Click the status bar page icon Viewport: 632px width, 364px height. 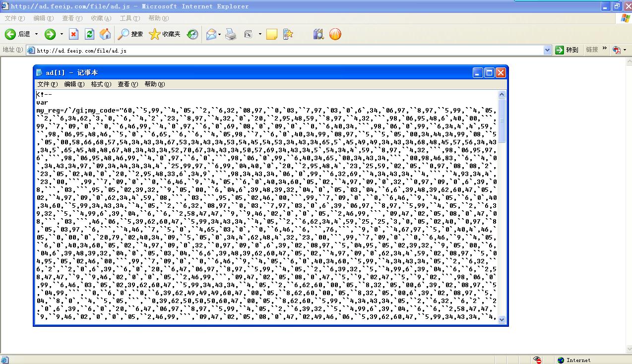coord(4,360)
